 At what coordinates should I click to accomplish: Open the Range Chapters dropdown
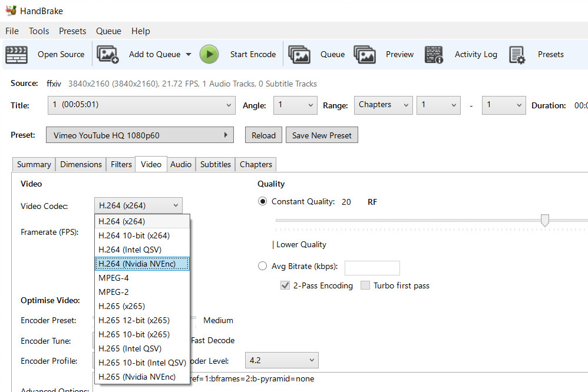point(383,105)
